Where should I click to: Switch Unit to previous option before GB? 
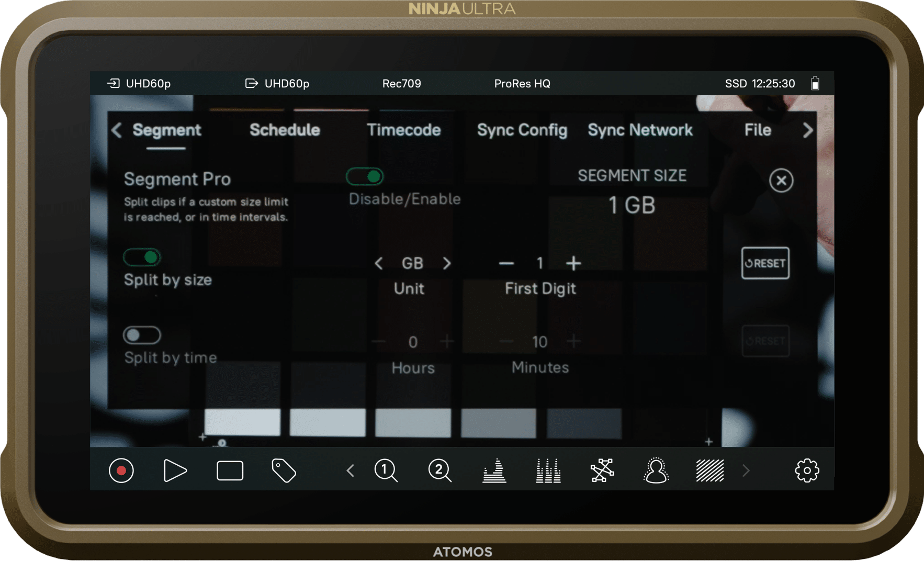coord(379,263)
